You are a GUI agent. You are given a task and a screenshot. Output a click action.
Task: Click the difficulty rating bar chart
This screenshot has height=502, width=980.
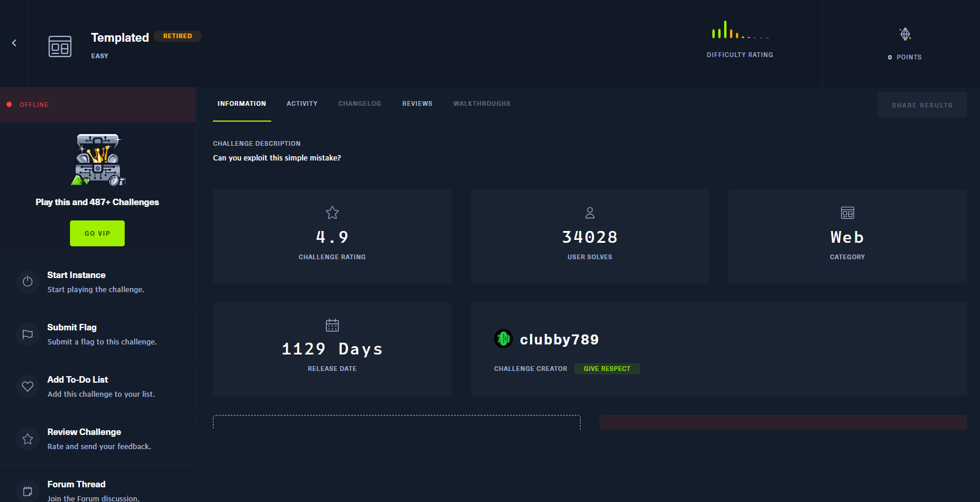740,31
